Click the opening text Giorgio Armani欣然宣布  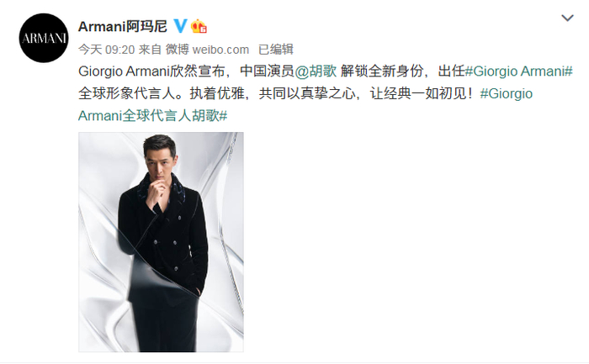click(151, 71)
